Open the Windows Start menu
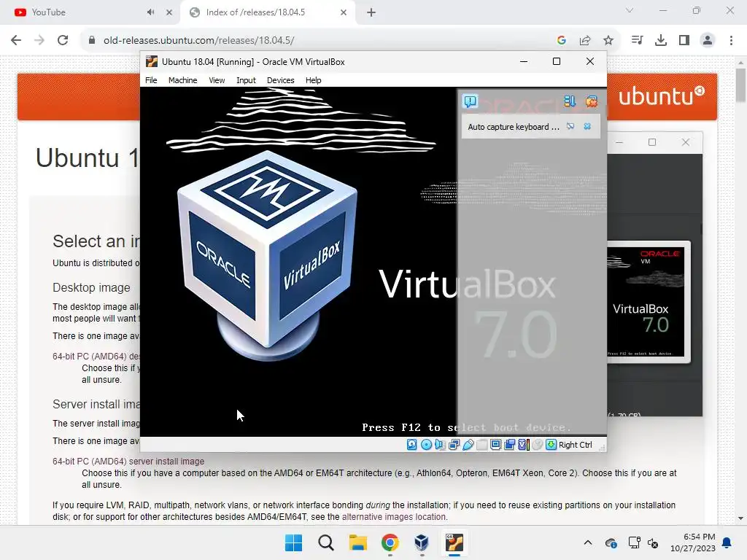747x560 pixels. 293,542
